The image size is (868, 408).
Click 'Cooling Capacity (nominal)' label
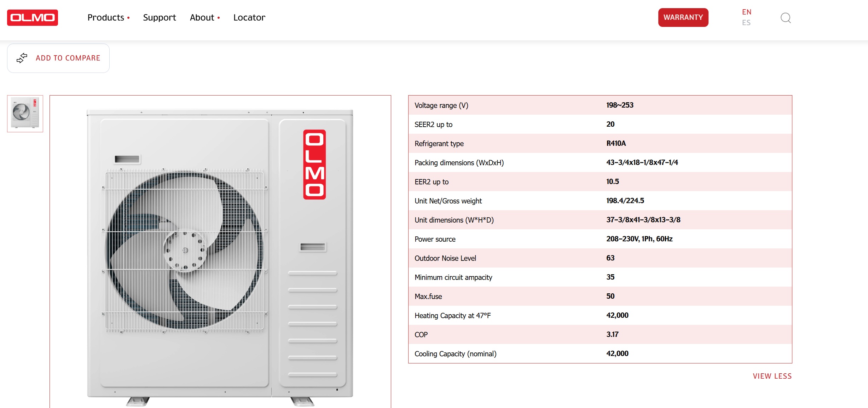(456, 354)
